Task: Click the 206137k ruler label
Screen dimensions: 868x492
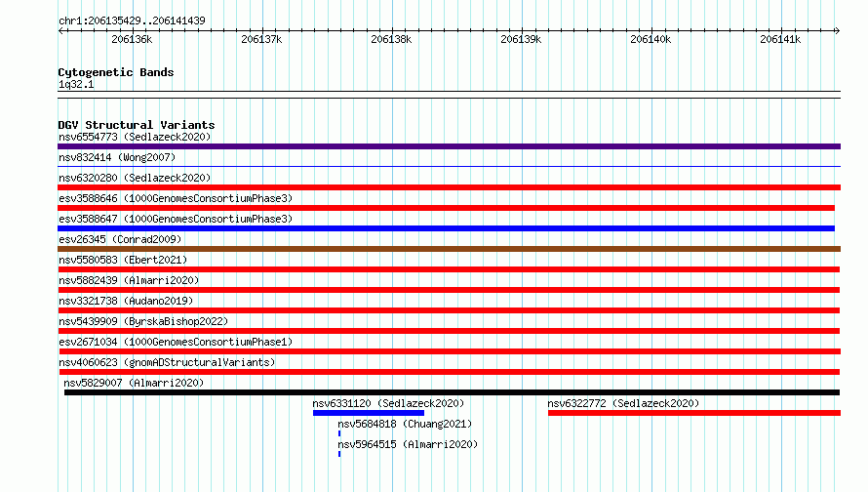Action: 261,39
